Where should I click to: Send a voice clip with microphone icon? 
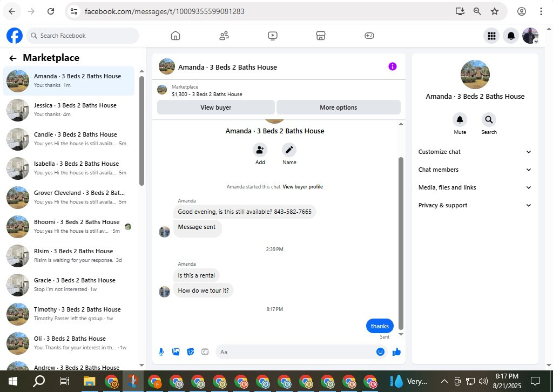tap(161, 352)
